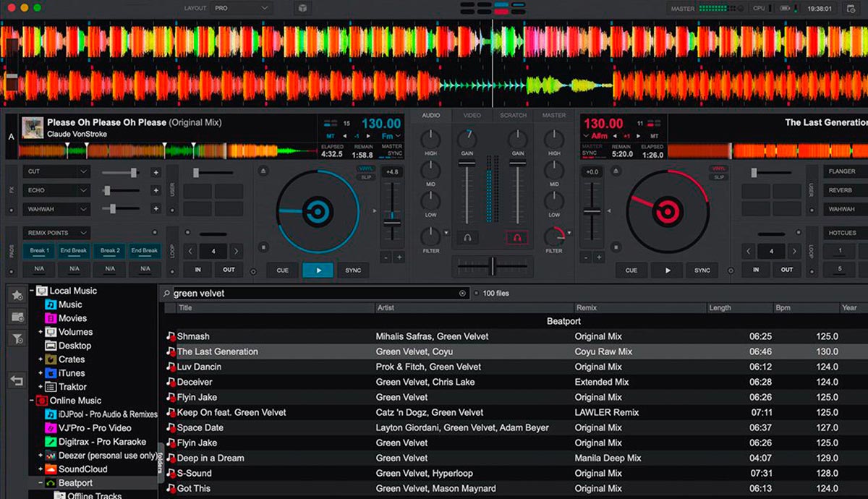Image resolution: width=868 pixels, height=499 pixels.
Task: Toggle VINYL mode on the left deck
Action: click(365, 169)
